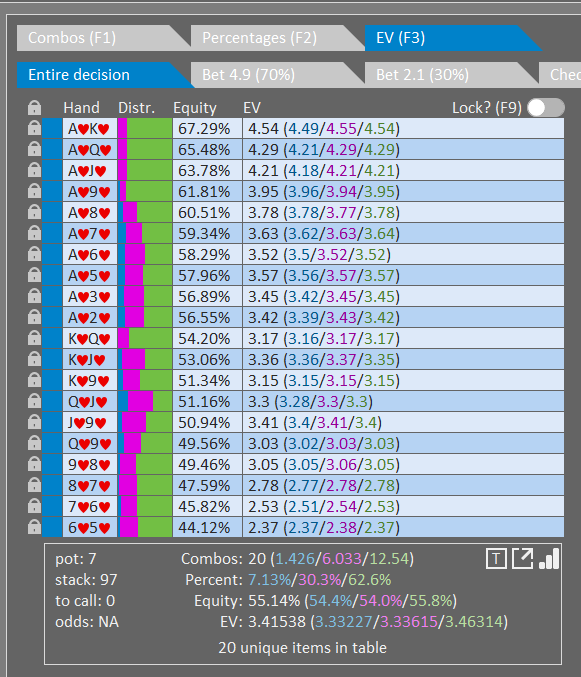
Task: Sort by the Distr. column header
Action: click(x=136, y=108)
